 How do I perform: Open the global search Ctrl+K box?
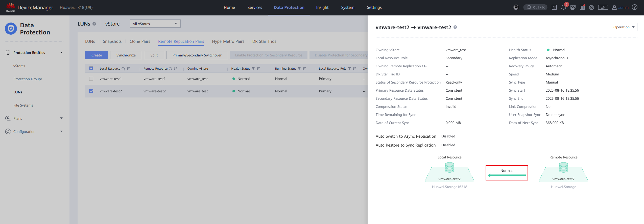pos(535,7)
